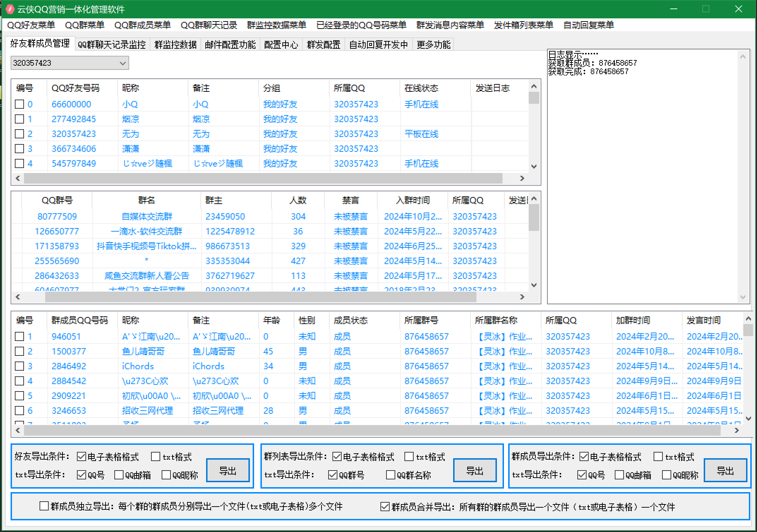
Task: Toggle QQ群名称 in group list export conditions
Action: click(x=391, y=475)
